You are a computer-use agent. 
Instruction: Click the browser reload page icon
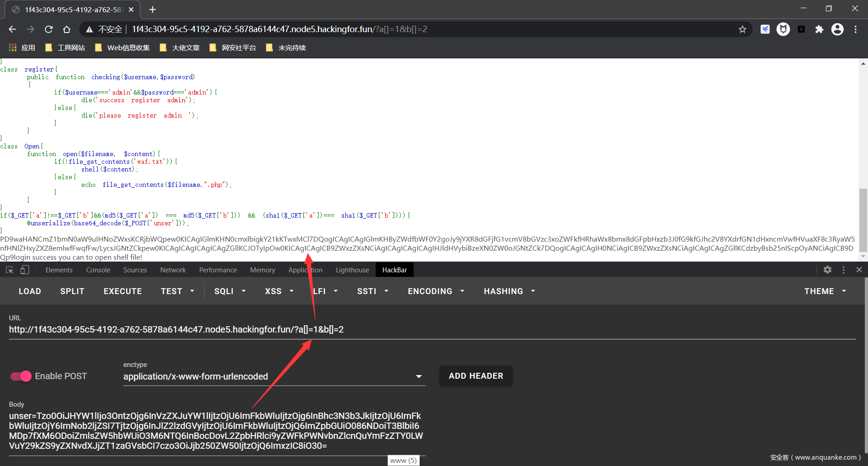[x=49, y=29]
